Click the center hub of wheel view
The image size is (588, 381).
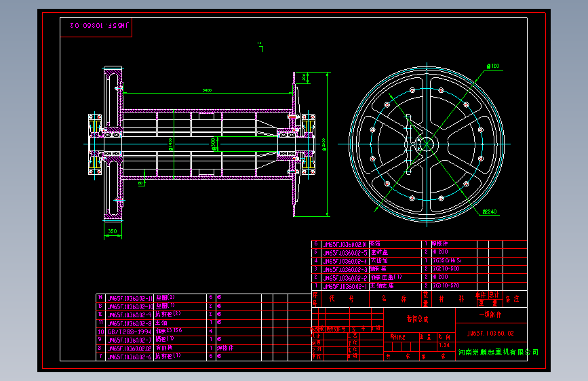pyautogui.click(x=427, y=144)
